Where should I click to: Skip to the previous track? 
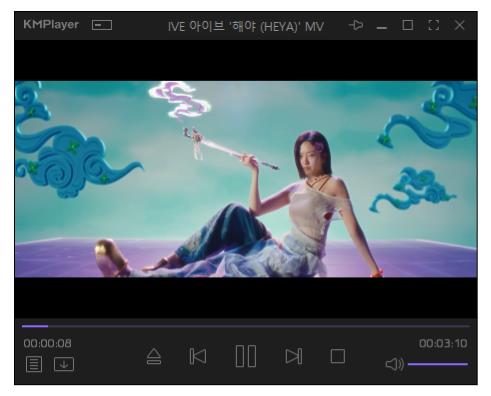tap(198, 356)
